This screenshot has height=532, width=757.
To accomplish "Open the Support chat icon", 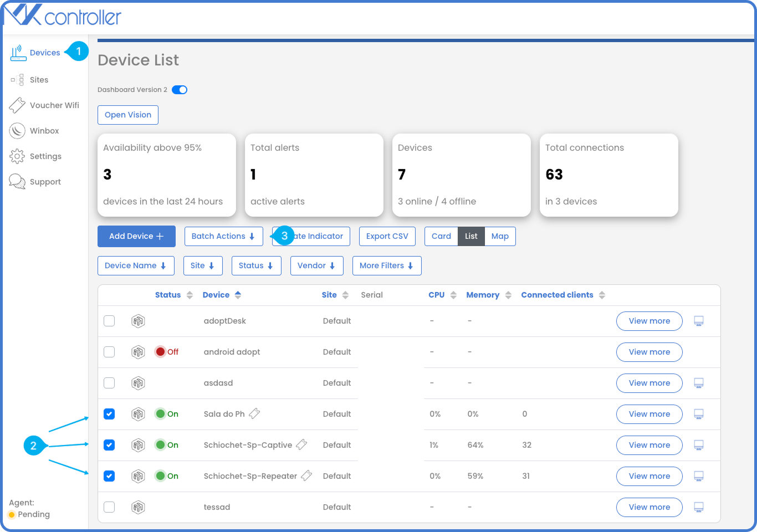I will pyautogui.click(x=45, y=181).
